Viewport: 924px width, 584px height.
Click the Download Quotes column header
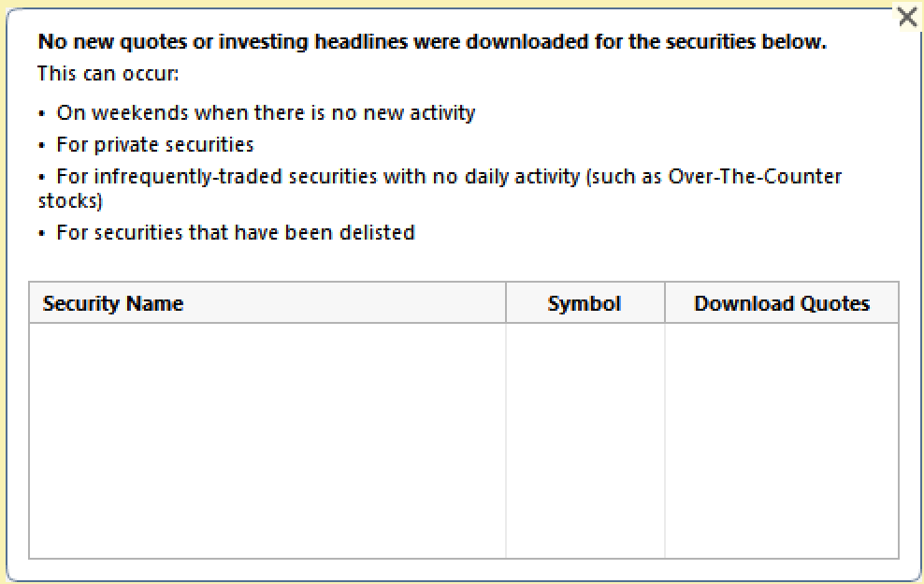(x=782, y=302)
